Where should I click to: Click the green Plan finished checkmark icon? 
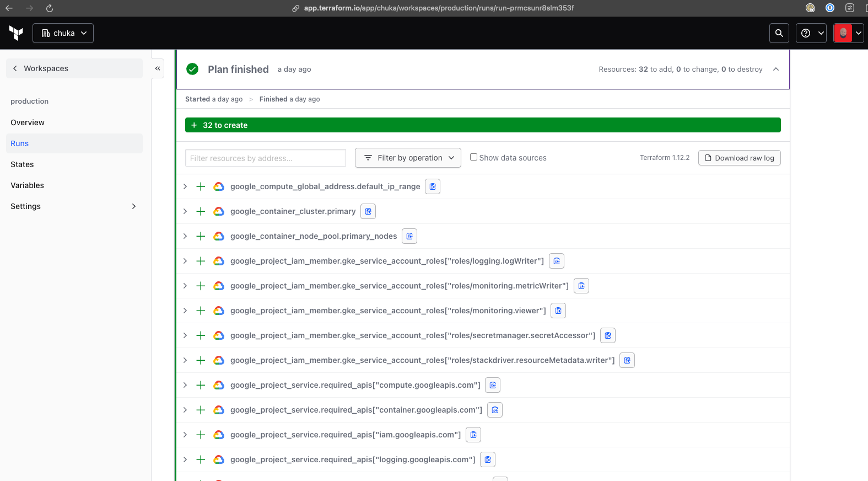click(192, 69)
